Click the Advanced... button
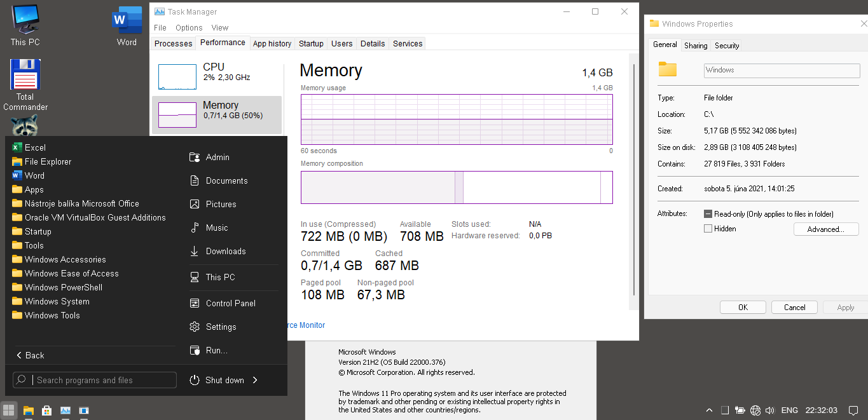 (826, 229)
